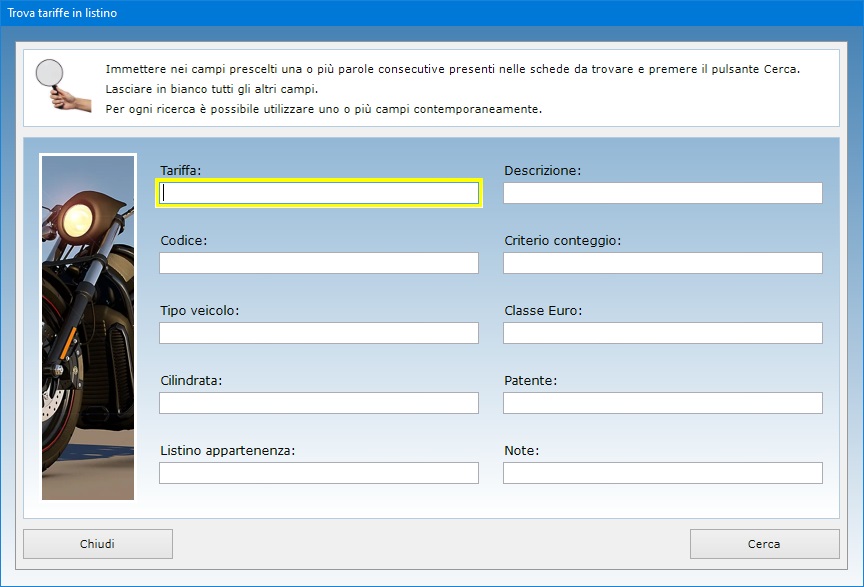Click the 'Immettere nei campi prescelti' instruction line
The image size is (864, 587).
[x=452, y=69]
